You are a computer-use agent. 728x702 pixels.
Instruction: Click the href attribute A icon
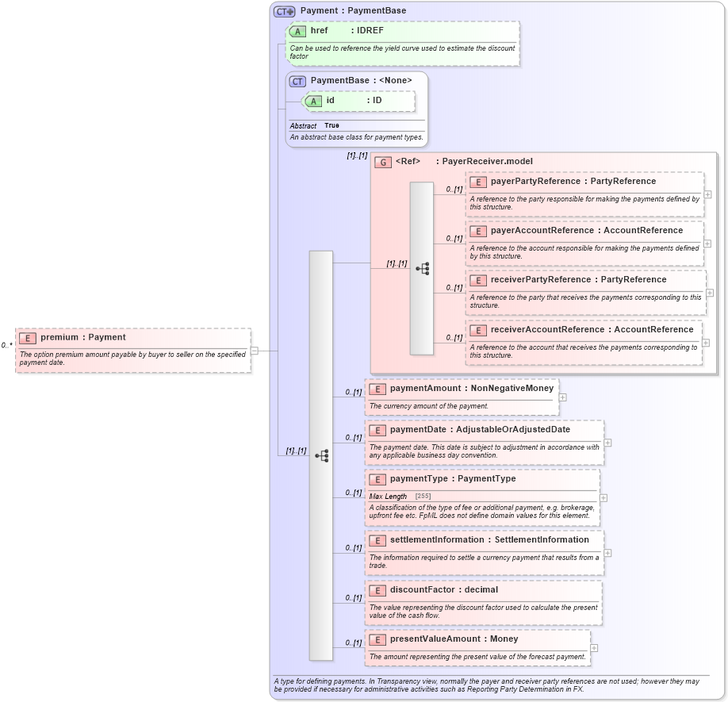(x=300, y=30)
